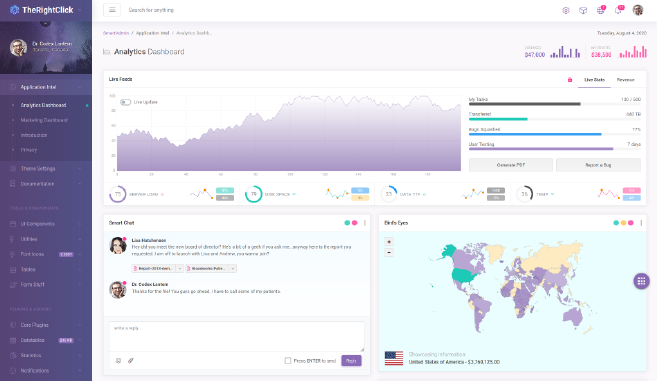This screenshot has width=657, height=381.
Task: Click the Disk Space dropdown arrow
Action: (x=294, y=194)
